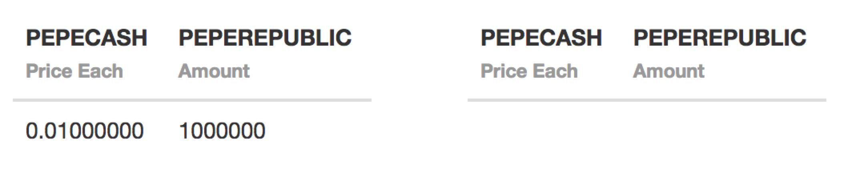Click the 'Amount' label in left table
Screen dimensions: 868x181
click(214, 71)
